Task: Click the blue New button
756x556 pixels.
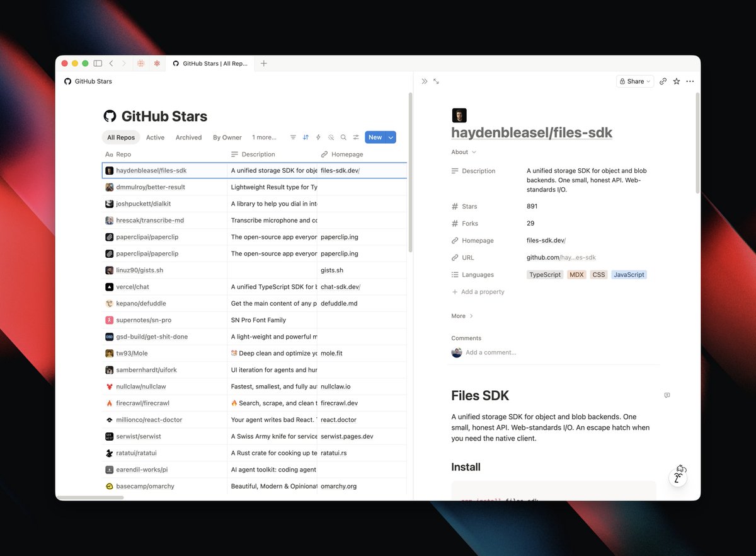Action: 375,137
